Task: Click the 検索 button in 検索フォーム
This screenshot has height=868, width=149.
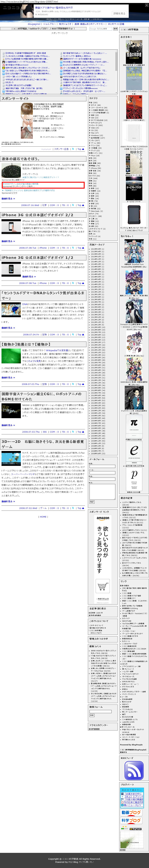Action: click(92, 715)
